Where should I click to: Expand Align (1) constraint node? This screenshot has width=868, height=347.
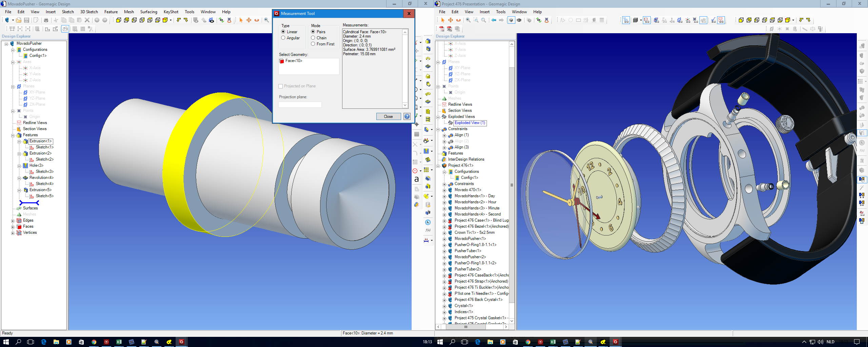445,135
